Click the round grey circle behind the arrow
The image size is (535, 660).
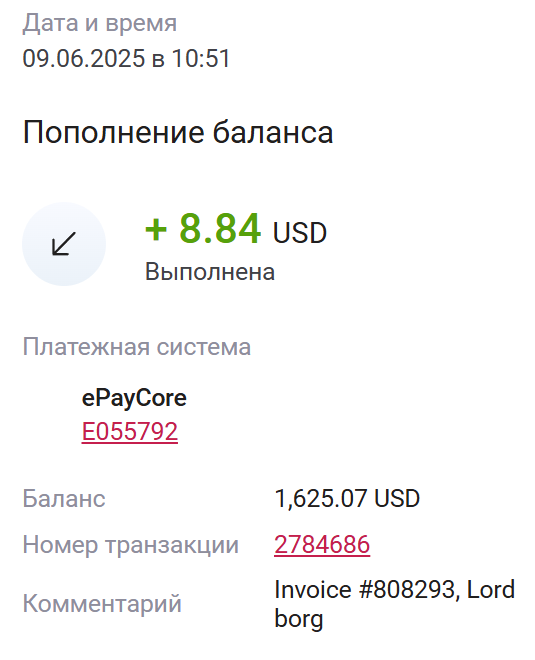64,244
